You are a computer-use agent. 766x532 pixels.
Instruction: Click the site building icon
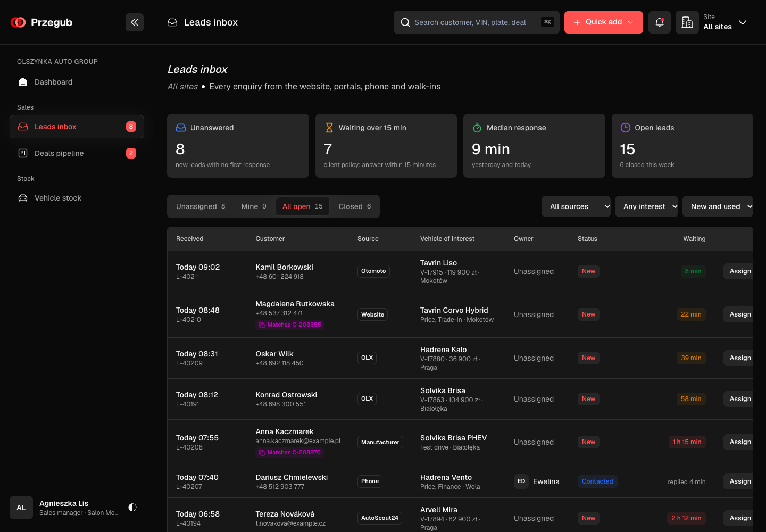coord(687,22)
